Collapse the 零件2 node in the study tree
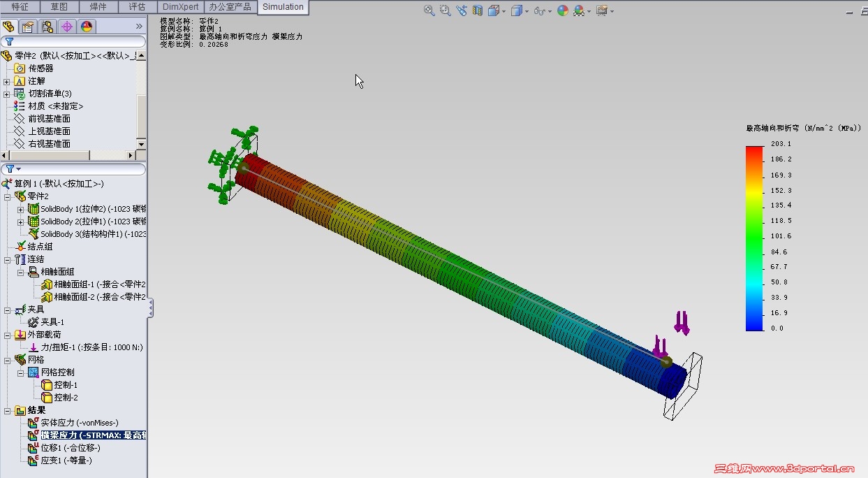Screen dimensions: 868x478 click(8, 197)
